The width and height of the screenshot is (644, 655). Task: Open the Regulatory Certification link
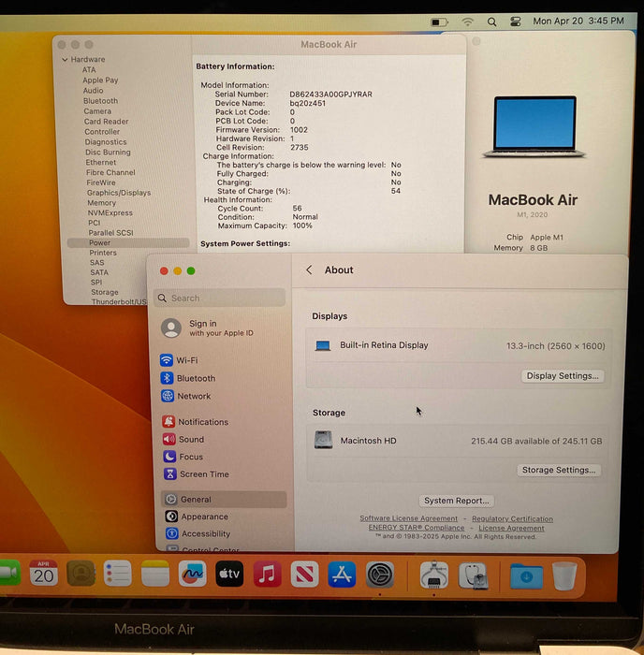(512, 518)
